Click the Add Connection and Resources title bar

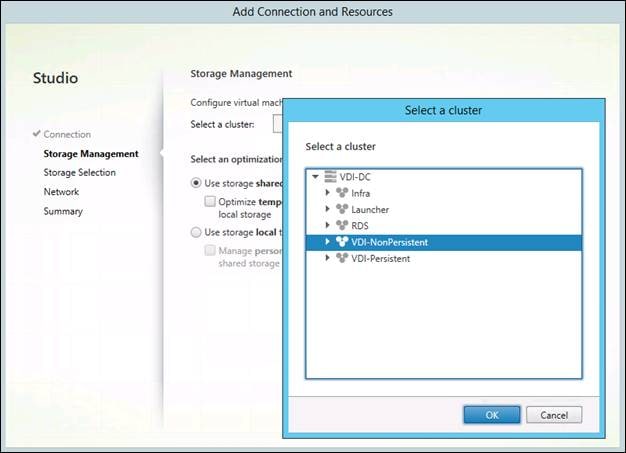point(313,12)
